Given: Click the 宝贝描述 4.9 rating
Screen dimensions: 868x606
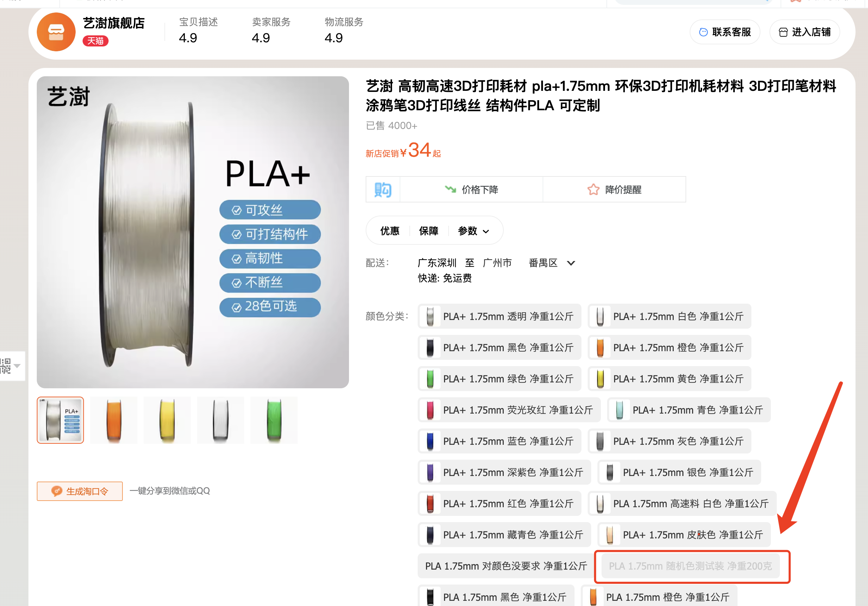Looking at the screenshot, I should [198, 30].
